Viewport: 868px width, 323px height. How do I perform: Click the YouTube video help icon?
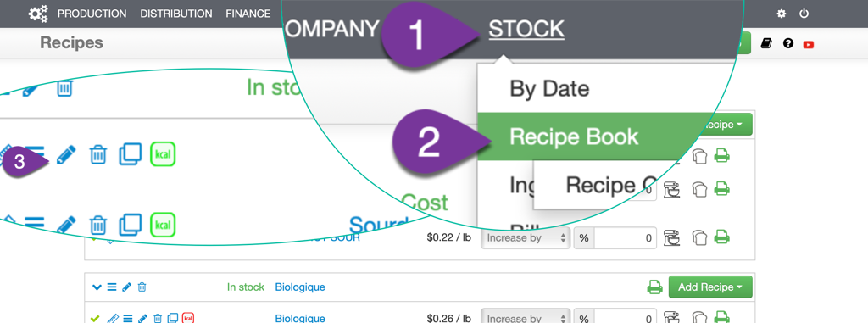pyautogui.click(x=808, y=44)
